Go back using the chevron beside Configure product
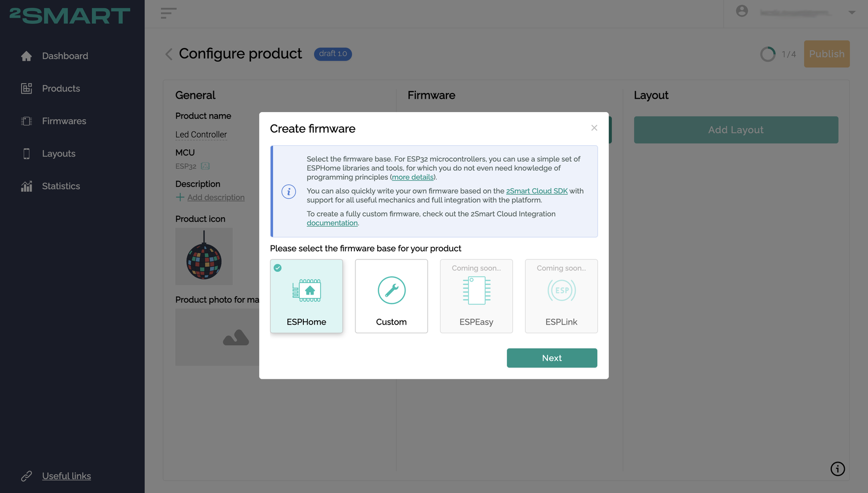868x493 pixels. tap(169, 54)
